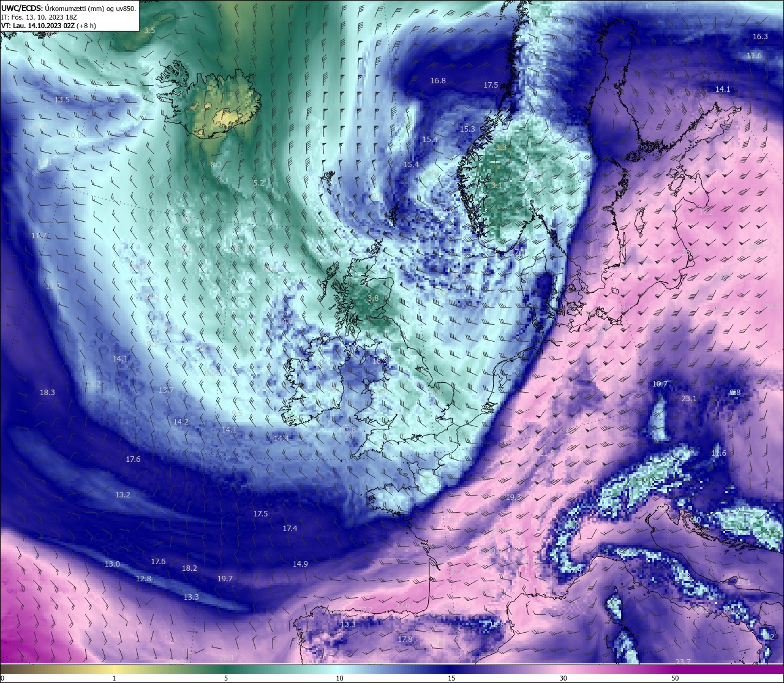Image resolution: width=784 pixels, height=683 pixels.
Task: Click the '1' label on the color scale
Action: coord(114,678)
